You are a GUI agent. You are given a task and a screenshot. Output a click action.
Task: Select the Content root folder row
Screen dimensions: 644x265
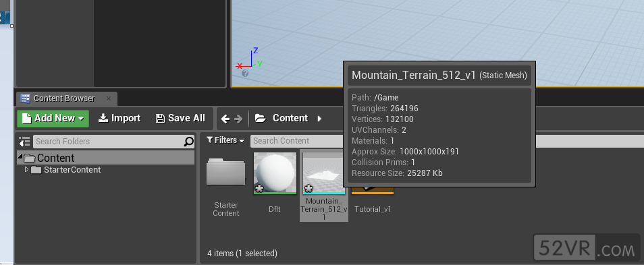point(105,158)
